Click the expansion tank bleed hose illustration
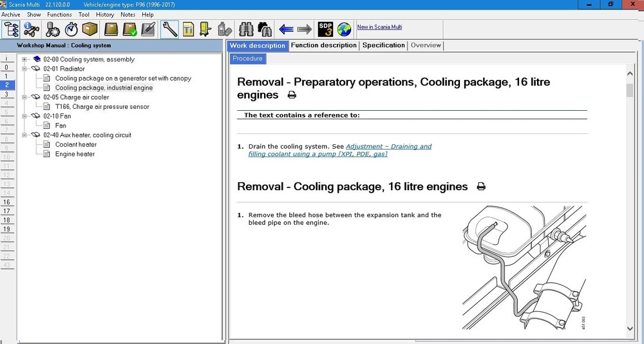 [524, 267]
